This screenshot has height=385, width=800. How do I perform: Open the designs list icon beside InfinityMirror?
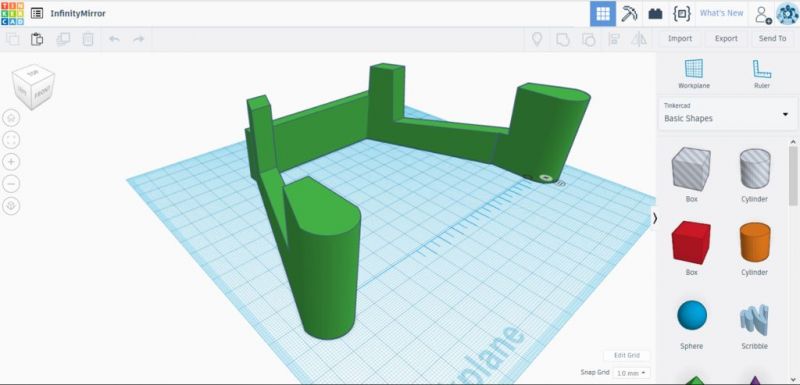pos(37,14)
